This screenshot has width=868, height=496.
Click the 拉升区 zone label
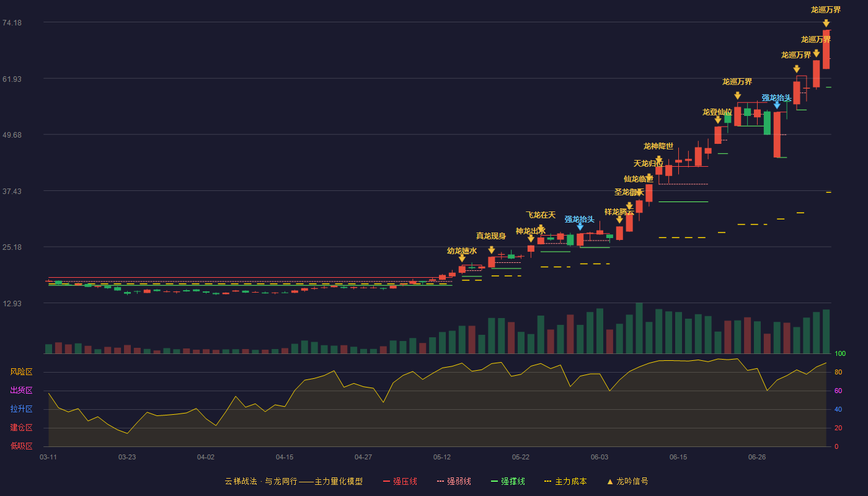coord(21,409)
